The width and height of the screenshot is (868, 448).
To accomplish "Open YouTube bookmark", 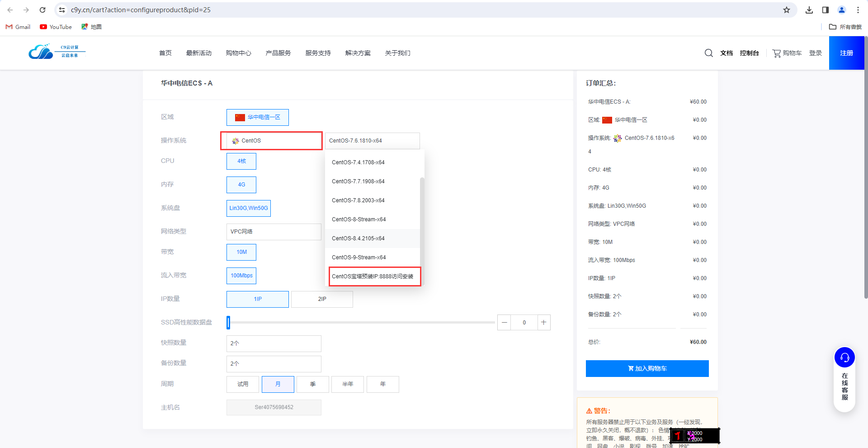I will [x=56, y=27].
